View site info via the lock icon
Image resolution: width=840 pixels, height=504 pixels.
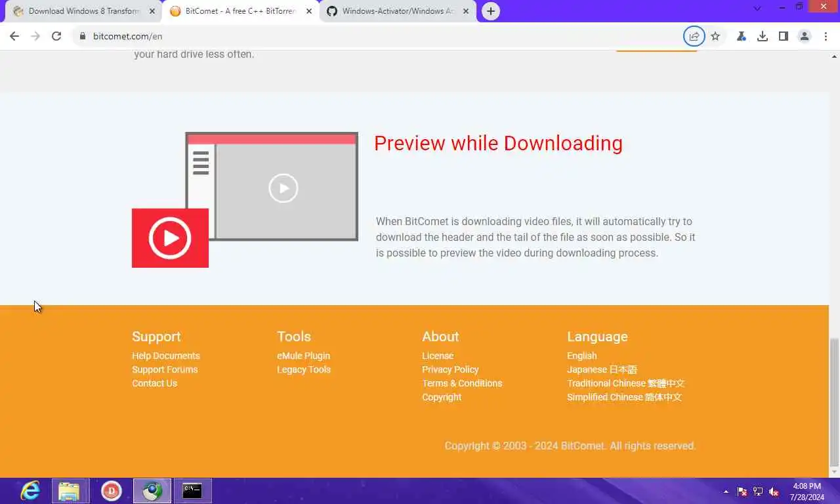click(83, 36)
